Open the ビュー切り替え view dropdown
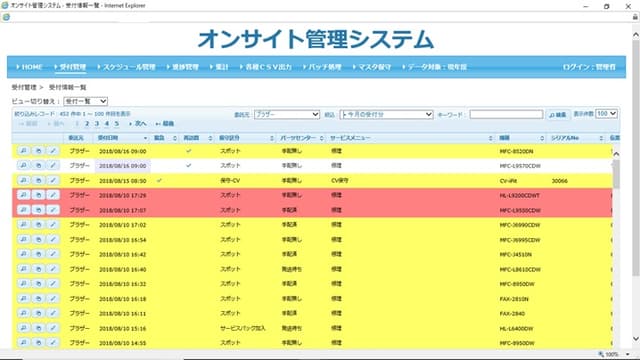 coord(86,101)
